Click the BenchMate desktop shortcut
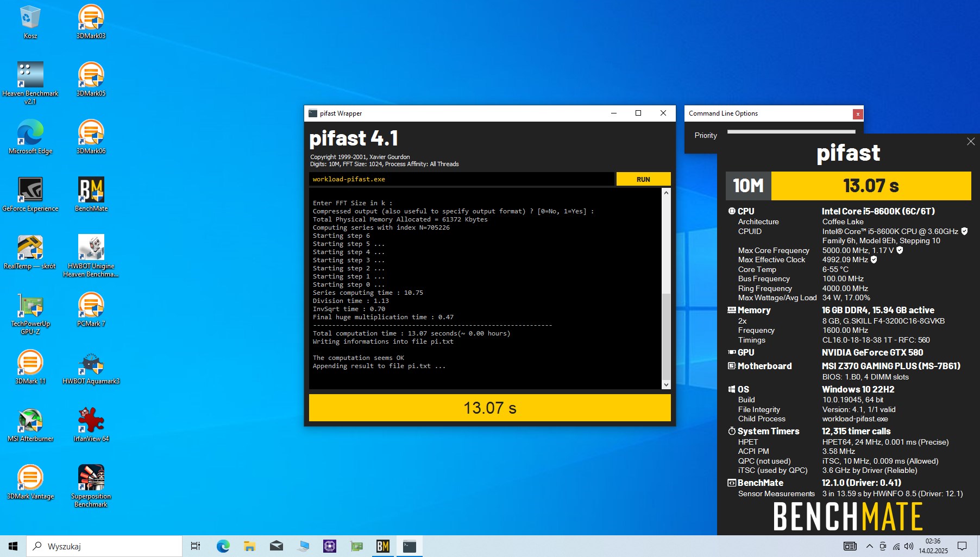This screenshot has height=557, width=980. (91, 195)
